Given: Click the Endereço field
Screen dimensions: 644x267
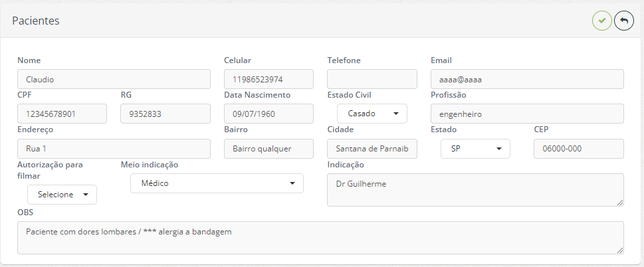Looking at the screenshot, I should (114, 149).
